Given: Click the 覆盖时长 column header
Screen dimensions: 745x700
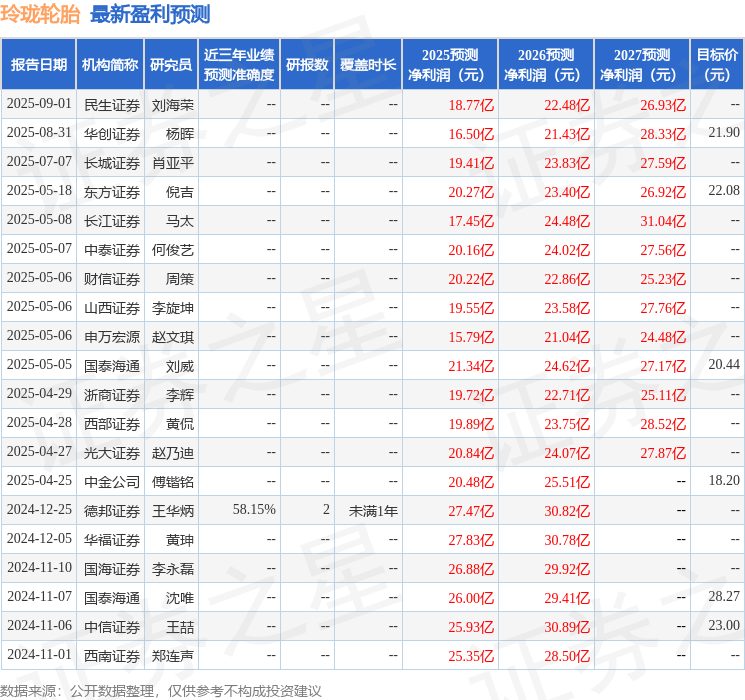Looking at the screenshot, I should coord(368,65).
